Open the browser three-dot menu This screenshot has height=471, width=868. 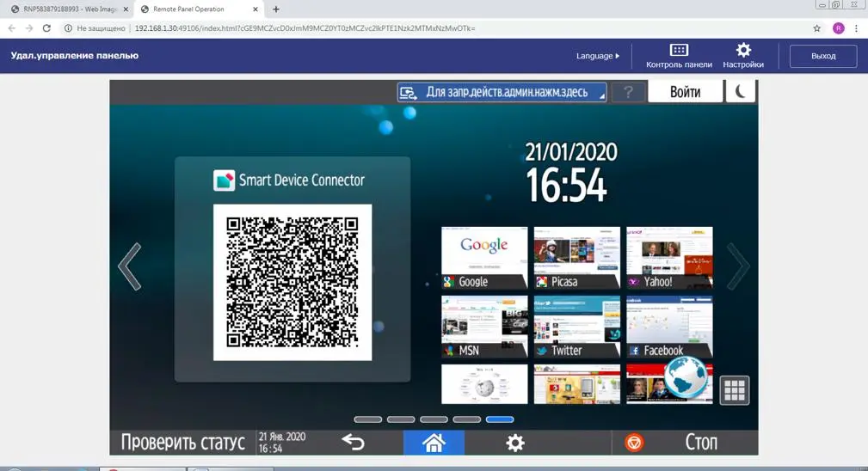pyautogui.click(x=857, y=28)
